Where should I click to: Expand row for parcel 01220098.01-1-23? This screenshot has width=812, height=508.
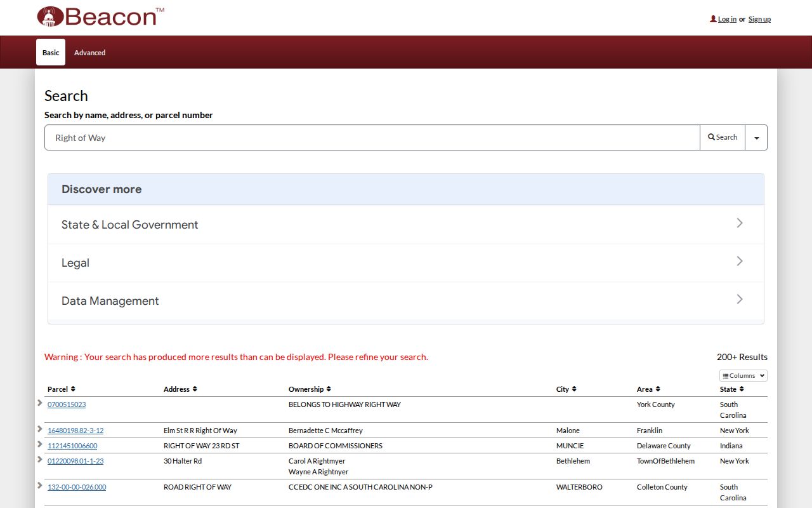(40, 459)
